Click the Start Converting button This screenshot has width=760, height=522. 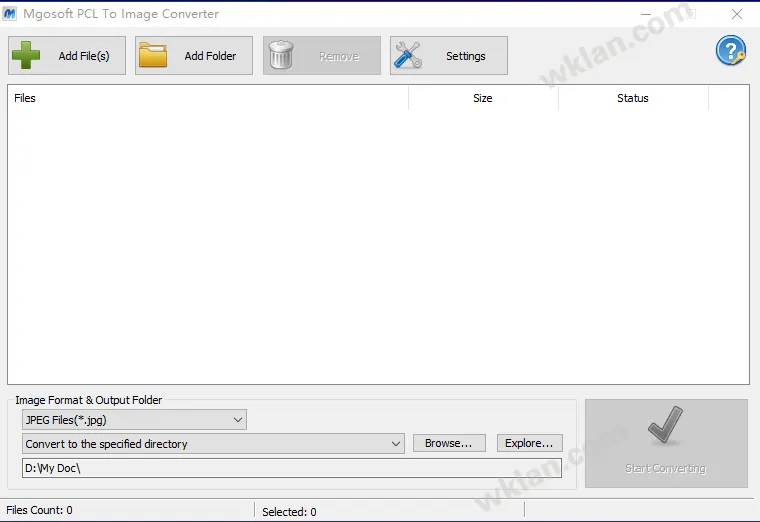click(x=666, y=443)
